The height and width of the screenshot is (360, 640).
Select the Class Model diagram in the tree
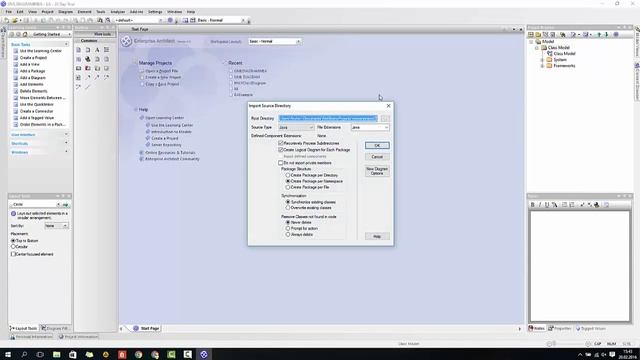(564, 53)
